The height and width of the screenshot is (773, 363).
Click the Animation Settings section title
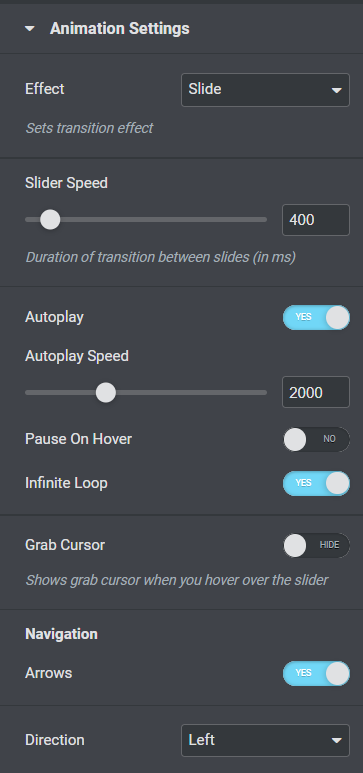[119, 29]
